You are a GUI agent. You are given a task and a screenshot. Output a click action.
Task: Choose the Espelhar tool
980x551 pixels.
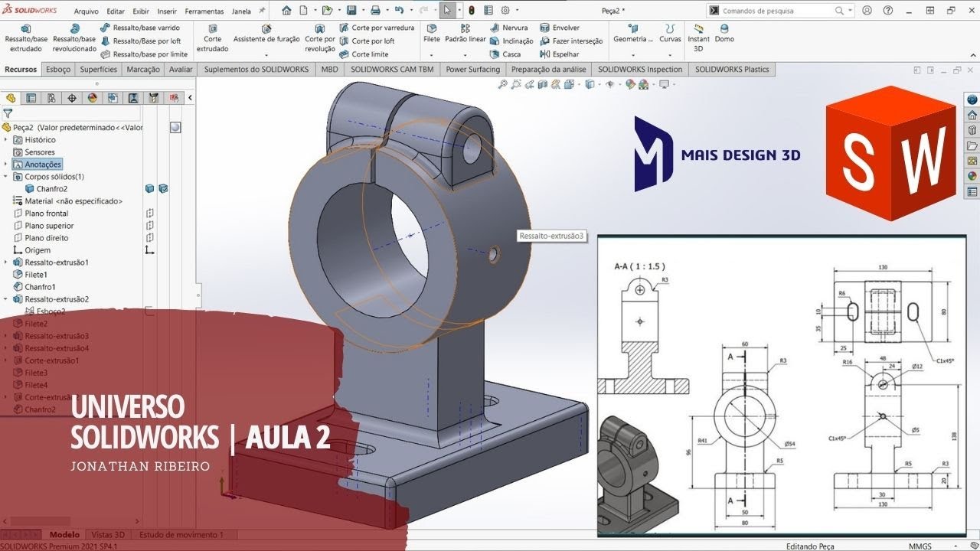560,54
